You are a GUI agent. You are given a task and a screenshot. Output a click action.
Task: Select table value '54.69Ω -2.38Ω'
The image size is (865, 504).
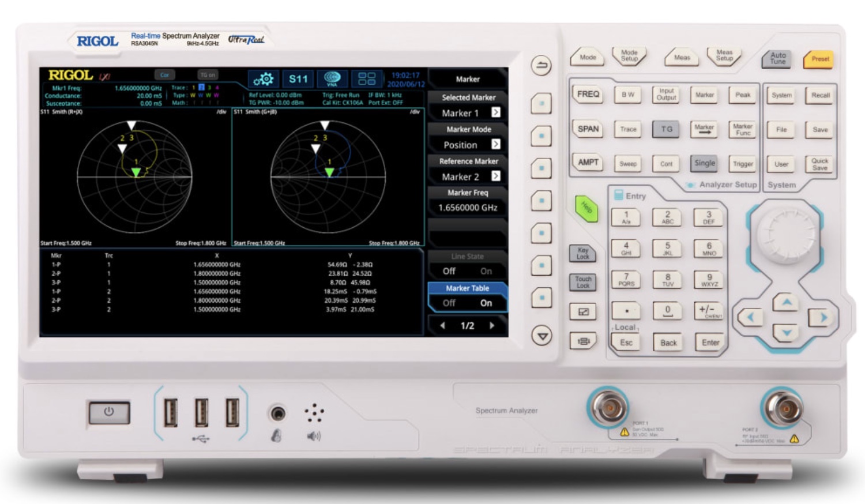(x=350, y=265)
